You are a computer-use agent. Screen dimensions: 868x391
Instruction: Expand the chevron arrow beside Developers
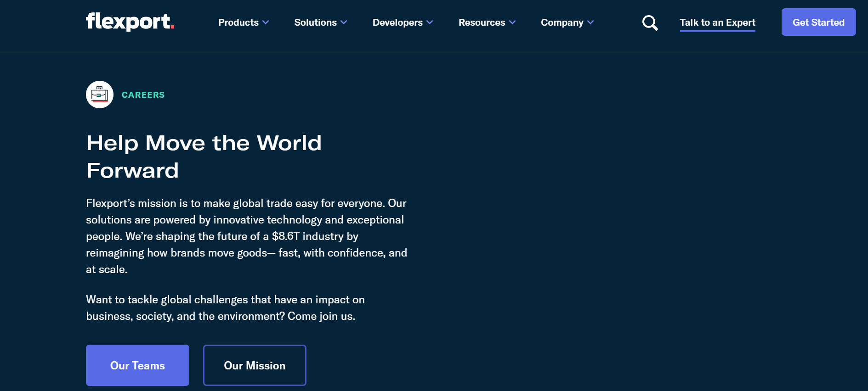(x=430, y=22)
